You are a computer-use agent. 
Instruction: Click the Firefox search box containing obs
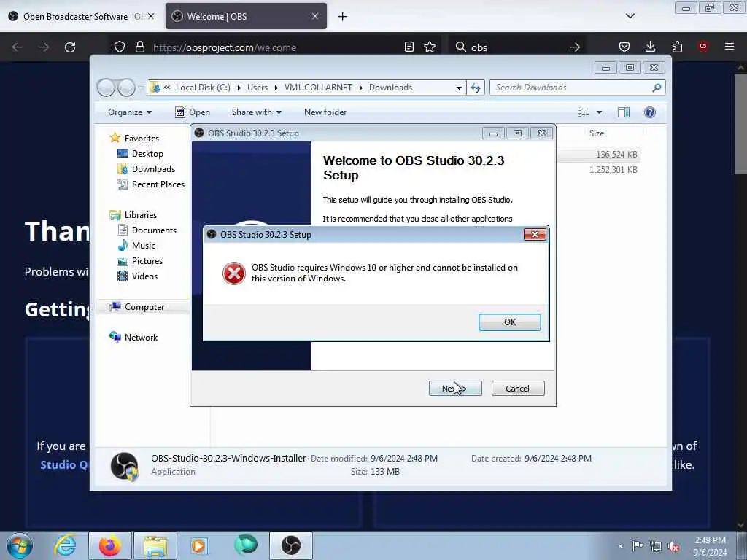pos(517,47)
